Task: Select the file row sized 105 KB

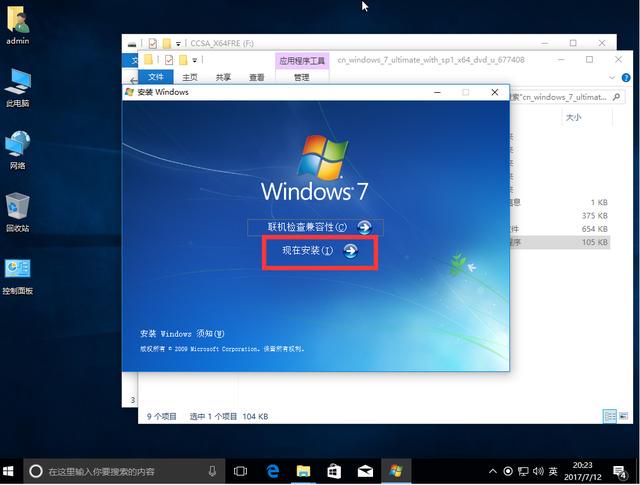Action: point(559,242)
